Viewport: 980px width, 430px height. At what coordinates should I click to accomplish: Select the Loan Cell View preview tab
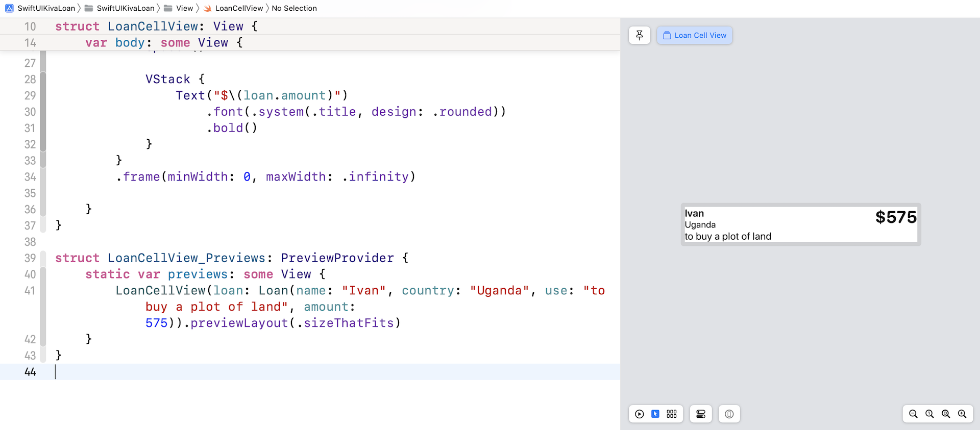coord(694,35)
